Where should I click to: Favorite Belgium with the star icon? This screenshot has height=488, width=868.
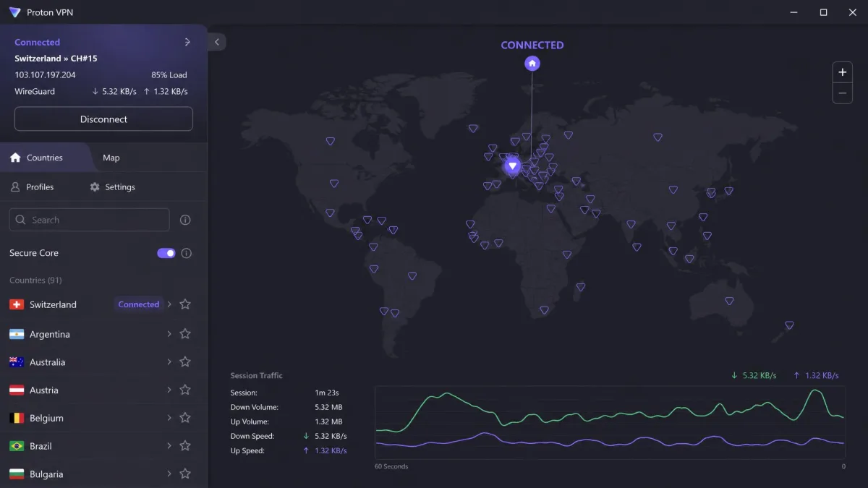185,418
